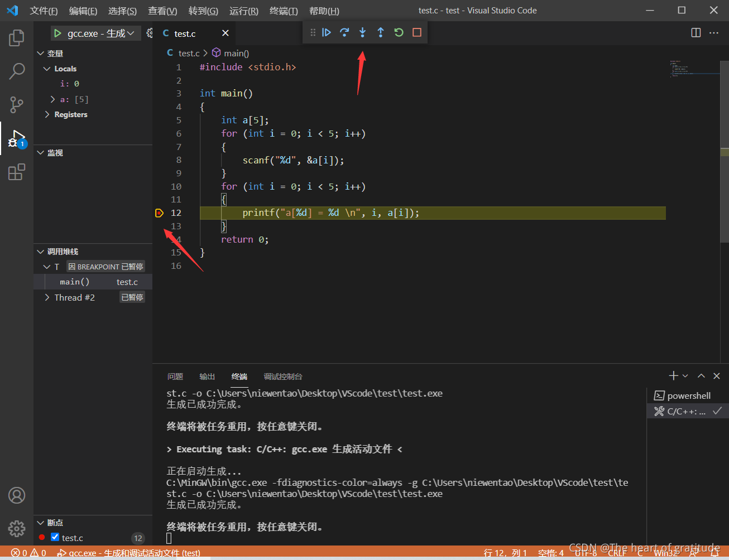
Task: Open the Run and Debug view
Action: click(x=17, y=138)
